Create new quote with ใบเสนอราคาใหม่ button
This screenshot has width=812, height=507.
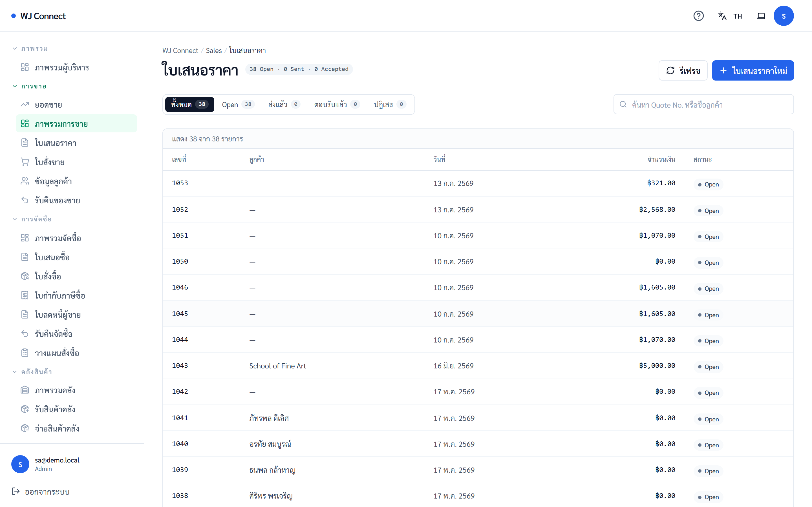[753, 70]
